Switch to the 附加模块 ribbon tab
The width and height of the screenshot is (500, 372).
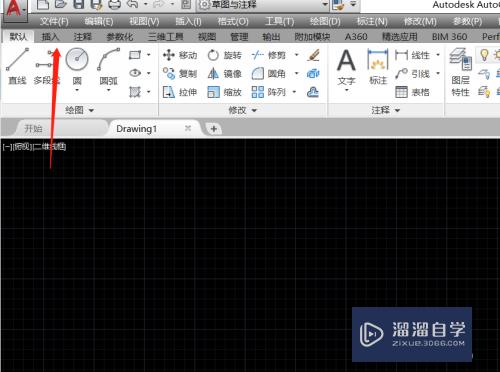[x=312, y=36]
